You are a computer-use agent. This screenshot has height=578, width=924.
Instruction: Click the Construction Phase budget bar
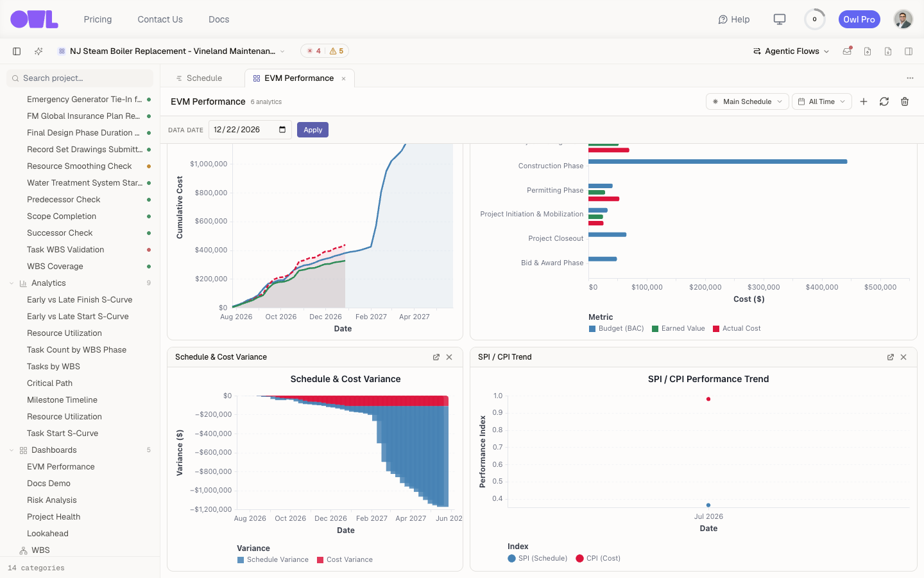(x=717, y=162)
